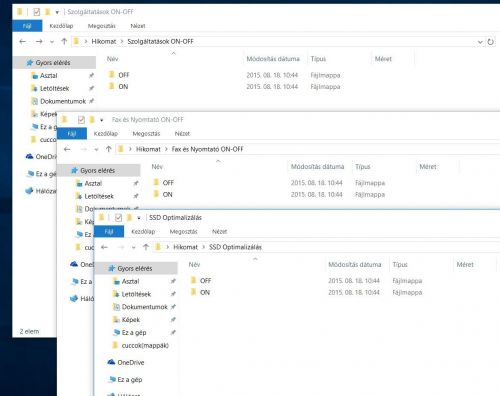Viewport: 500px width, 396px height.
Task: Click Forward arrow in Szolgáltatások ON-OFF window
Action: click(39, 42)
